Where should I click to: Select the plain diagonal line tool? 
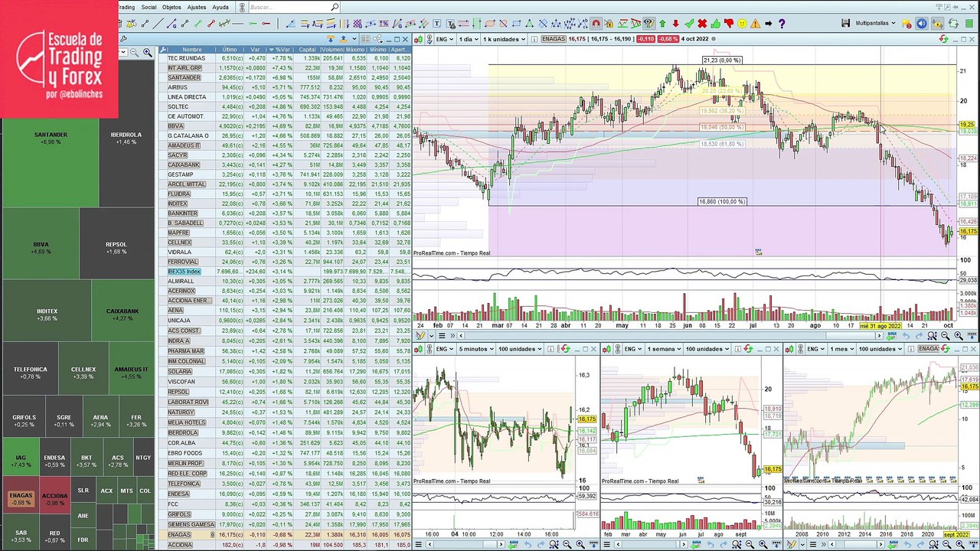[158, 24]
